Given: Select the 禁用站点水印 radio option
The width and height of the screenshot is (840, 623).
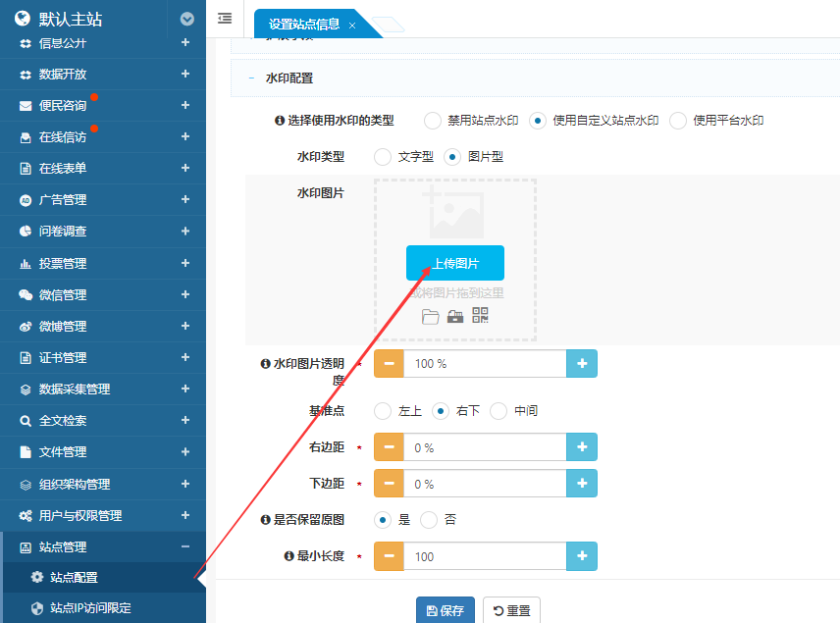Looking at the screenshot, I should (433, 121).
